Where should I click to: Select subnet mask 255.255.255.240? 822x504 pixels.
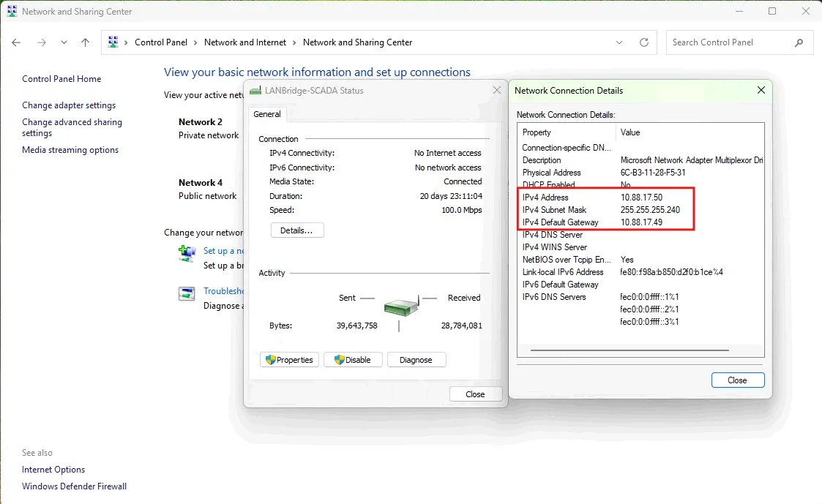click(x=651, y=210)
